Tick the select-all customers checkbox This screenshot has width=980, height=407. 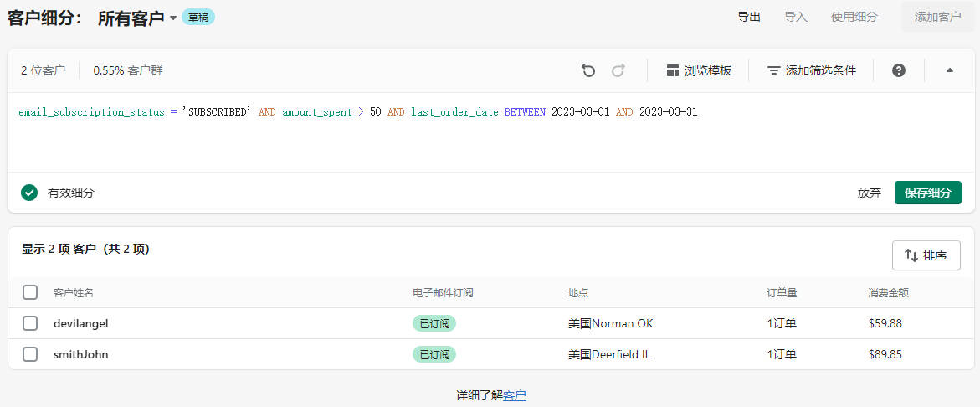click(x=30, y=292)
